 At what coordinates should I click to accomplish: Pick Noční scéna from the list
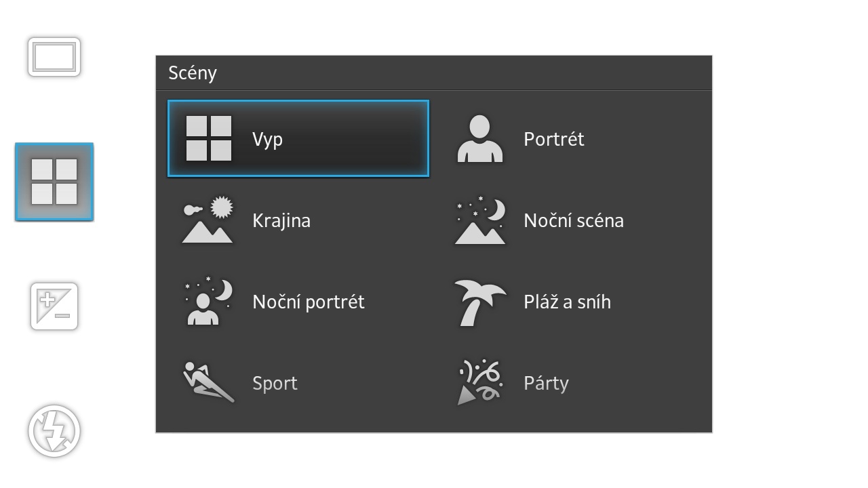(574, 220)
